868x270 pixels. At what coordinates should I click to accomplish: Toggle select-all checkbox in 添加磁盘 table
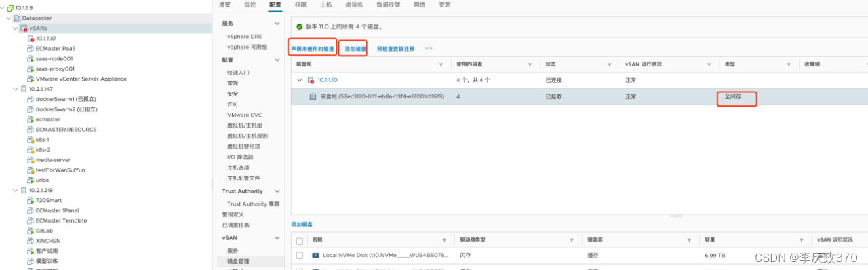click(300, 240)
